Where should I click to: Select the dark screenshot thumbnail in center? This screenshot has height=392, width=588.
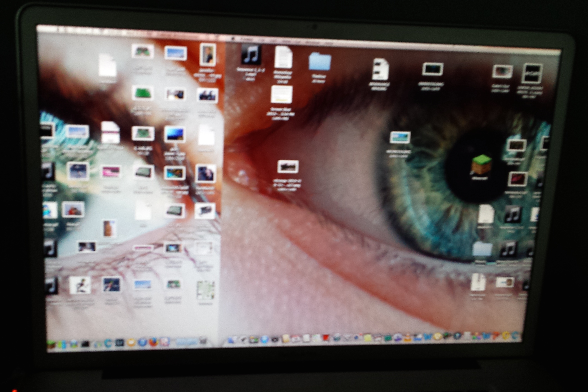pos(288,167)
